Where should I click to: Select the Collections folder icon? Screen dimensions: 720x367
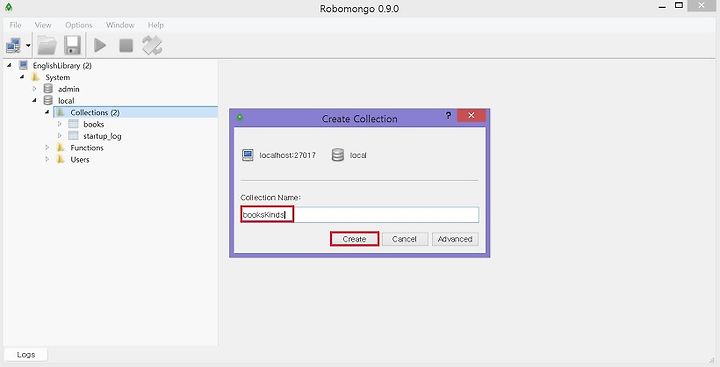(x=61, y=112)
